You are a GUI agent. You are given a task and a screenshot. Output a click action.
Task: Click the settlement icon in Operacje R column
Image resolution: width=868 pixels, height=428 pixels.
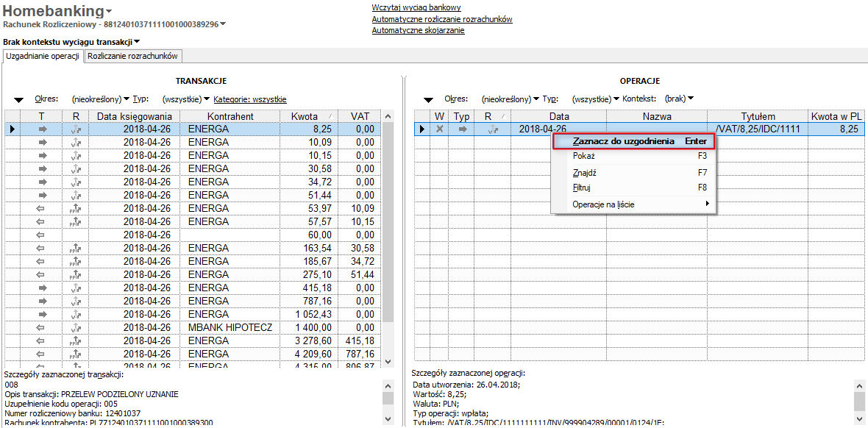tap(492, 129)
